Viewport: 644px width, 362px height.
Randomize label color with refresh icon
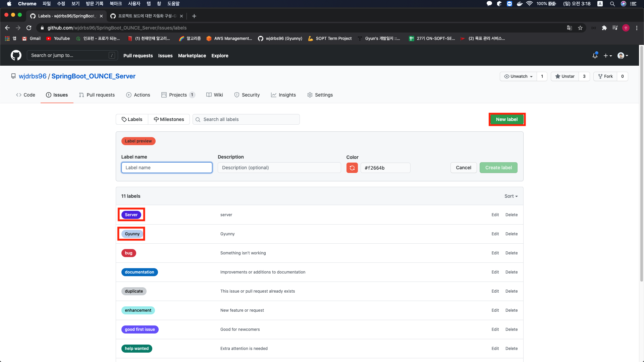(352, 168)
